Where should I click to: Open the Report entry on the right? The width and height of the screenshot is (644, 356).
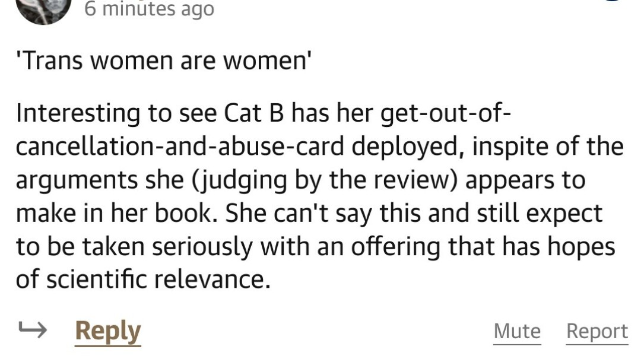pos(597,330)
